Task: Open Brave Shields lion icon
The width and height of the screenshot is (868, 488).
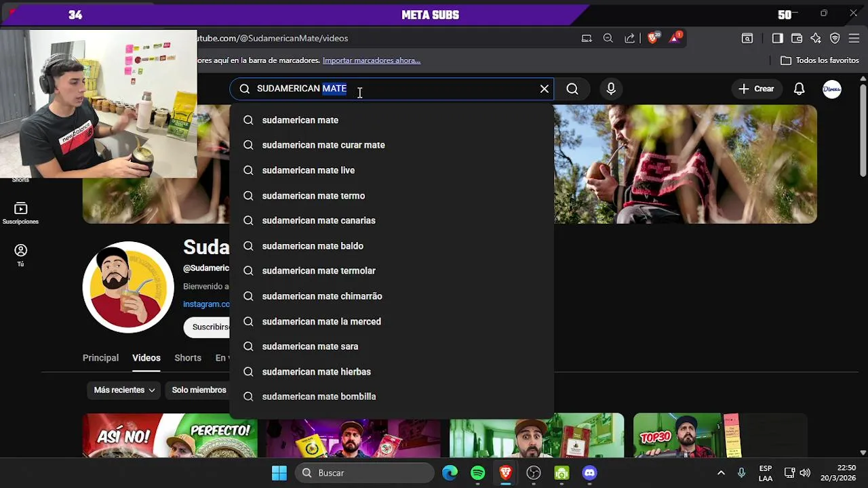Action: tap(653, 38)
